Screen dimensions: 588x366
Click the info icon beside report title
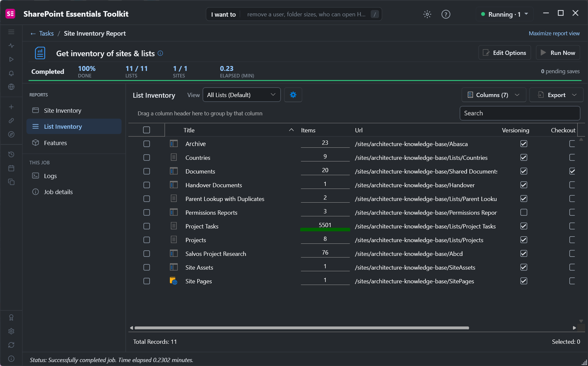(160, 53)
